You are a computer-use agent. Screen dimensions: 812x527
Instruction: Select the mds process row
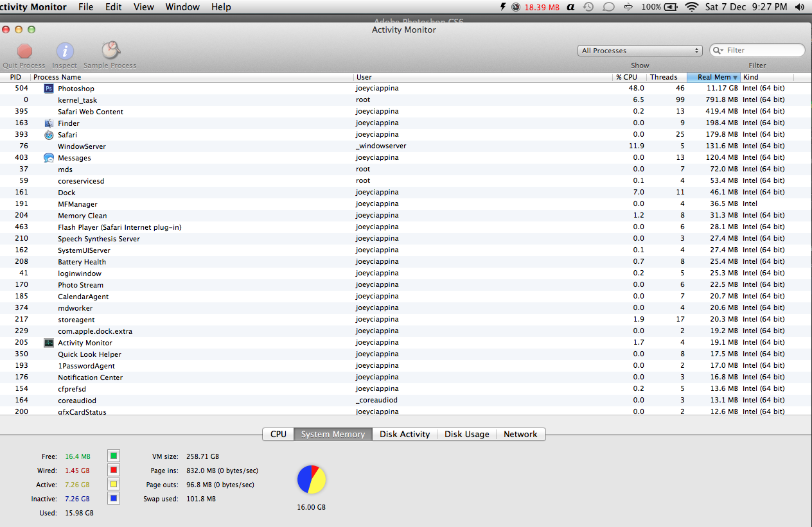click(406, 169)
